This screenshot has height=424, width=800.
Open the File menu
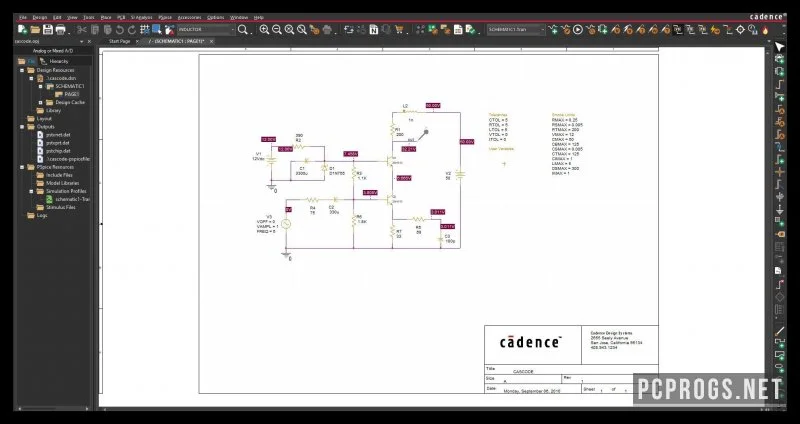(x=23, y=17)
